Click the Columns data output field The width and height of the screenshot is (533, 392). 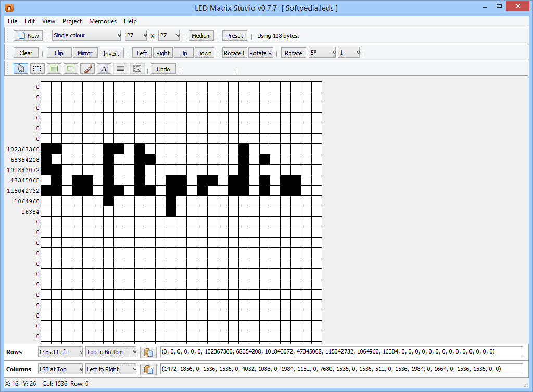point(341,369)
